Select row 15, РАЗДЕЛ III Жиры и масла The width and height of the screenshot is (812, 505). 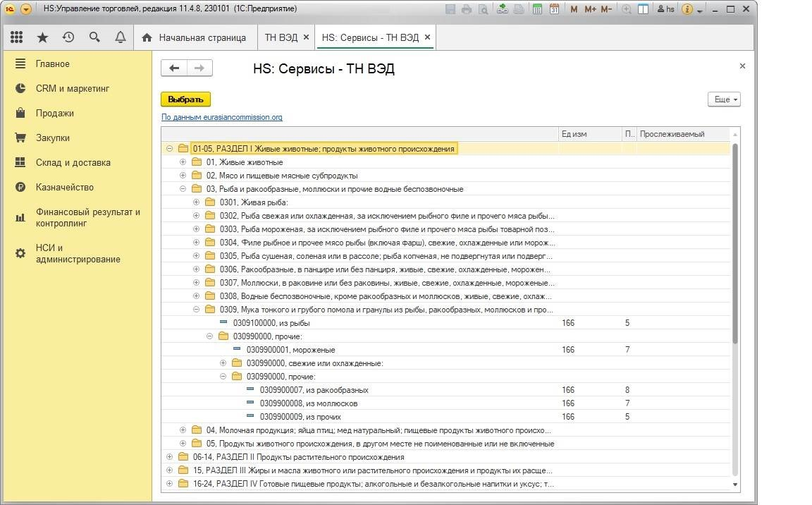(445, 470)
